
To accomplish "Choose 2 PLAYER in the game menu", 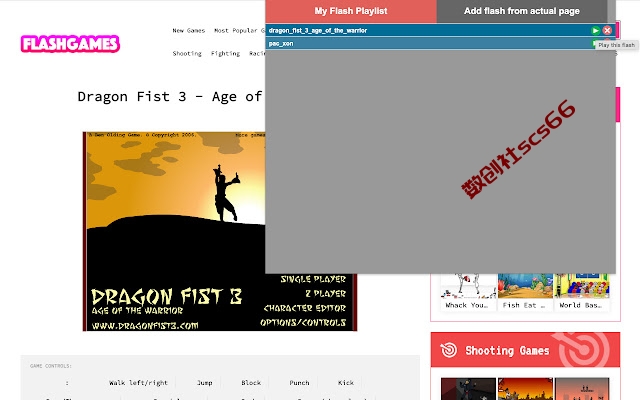I will tap(325, 293).
